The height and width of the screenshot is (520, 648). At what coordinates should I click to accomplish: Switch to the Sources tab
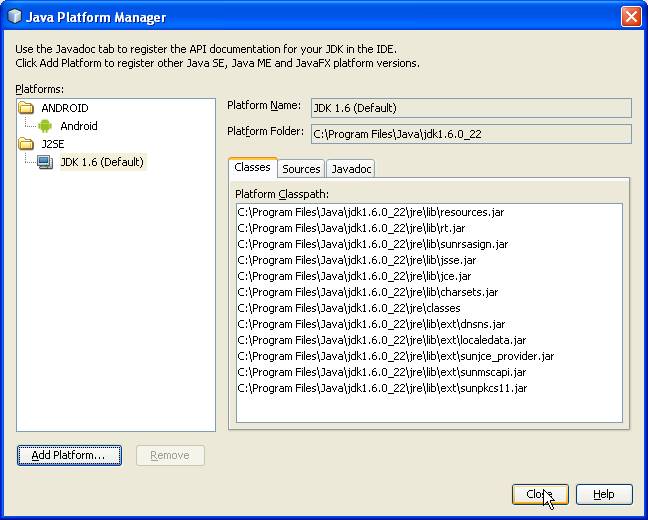(301, 169)
